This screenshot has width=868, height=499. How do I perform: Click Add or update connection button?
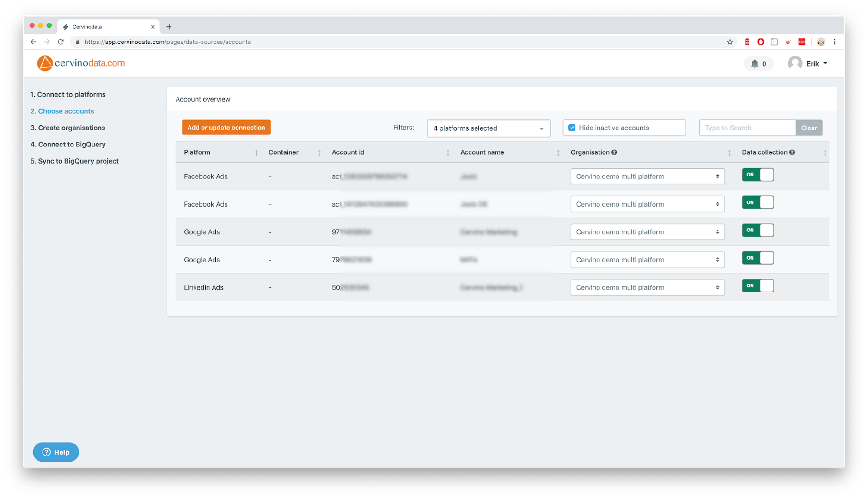226,128
